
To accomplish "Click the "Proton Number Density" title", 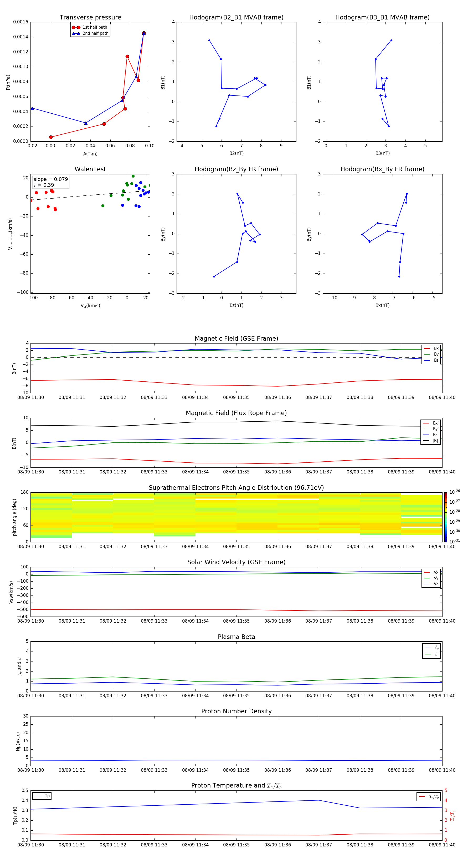I will click(x=236, y=711).
